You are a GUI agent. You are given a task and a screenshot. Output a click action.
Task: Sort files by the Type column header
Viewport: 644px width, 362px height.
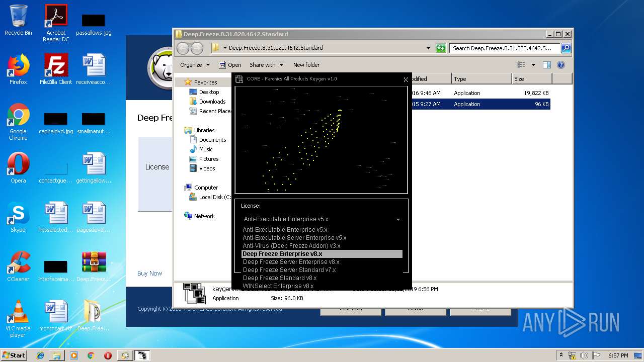pos(481,79)
